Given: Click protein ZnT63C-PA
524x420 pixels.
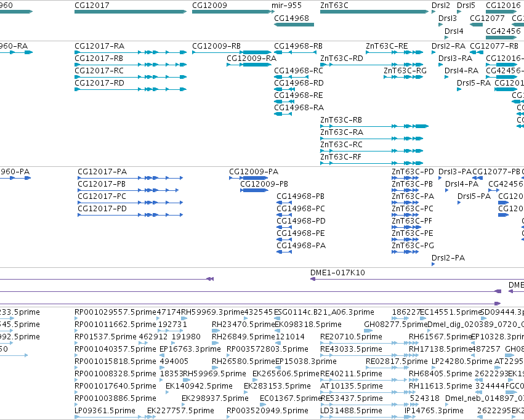Looking at the screenshot, I should point(405,203).
